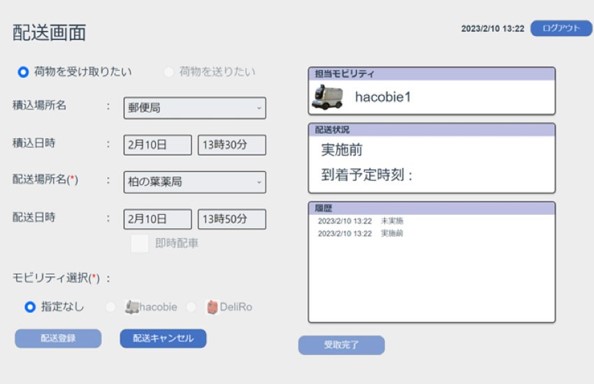Click the ログアウト button
This screenshot has height=384, width=594.
(x=561, y=28)
